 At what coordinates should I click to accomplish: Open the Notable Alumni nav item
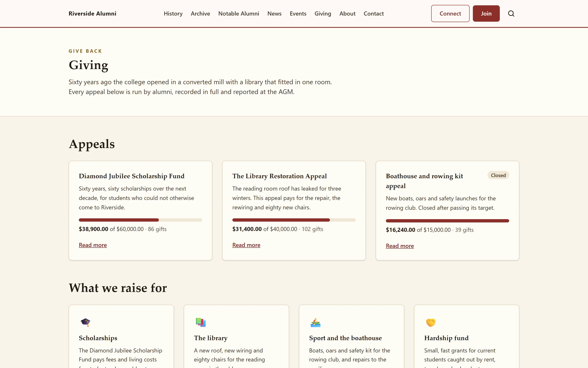[x=239, y=14]
